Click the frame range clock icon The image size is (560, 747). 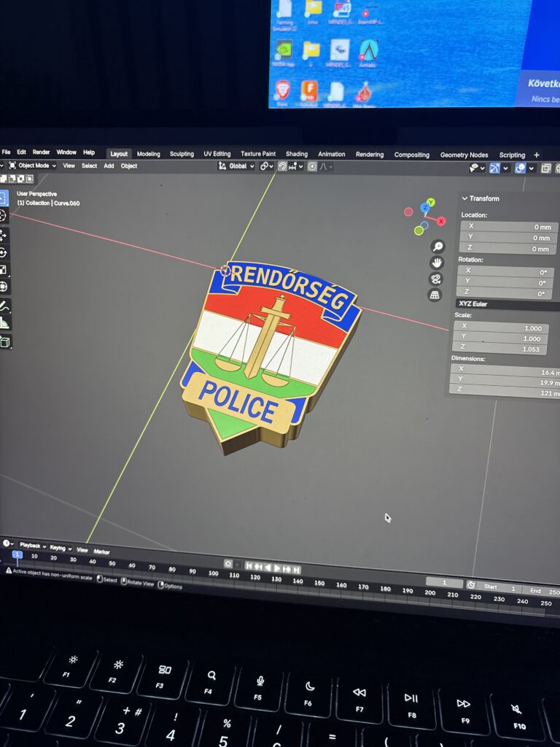tap(471, 584)
